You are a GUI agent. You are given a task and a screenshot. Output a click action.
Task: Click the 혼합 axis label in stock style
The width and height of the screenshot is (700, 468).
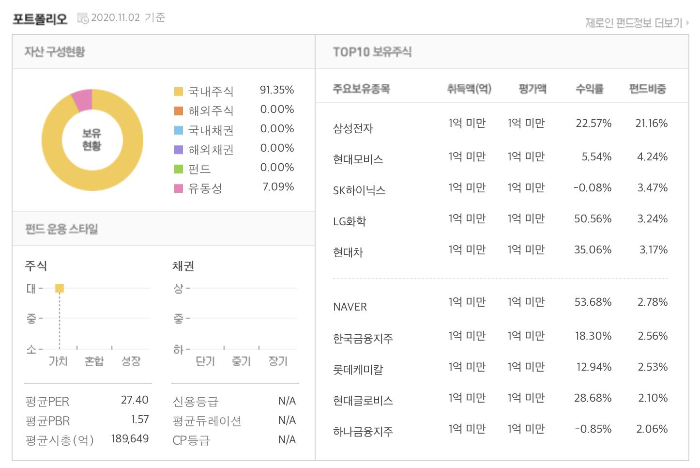click(94, 361)
